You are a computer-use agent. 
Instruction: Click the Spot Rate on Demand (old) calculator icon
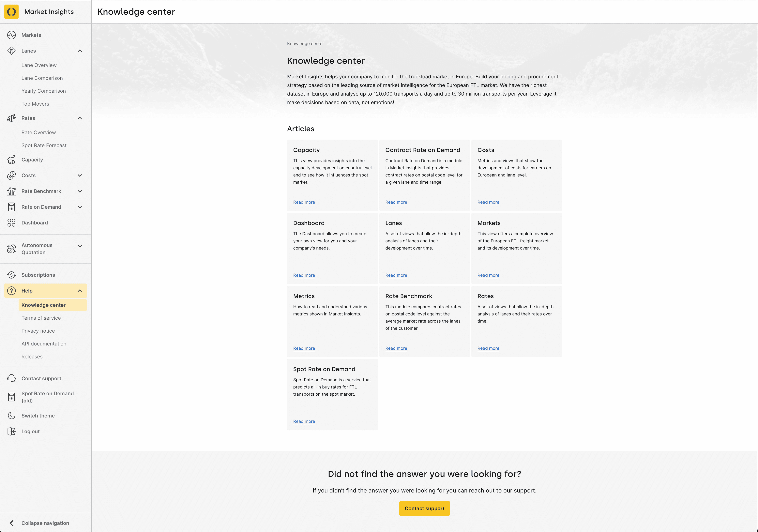tap(12, 397)
